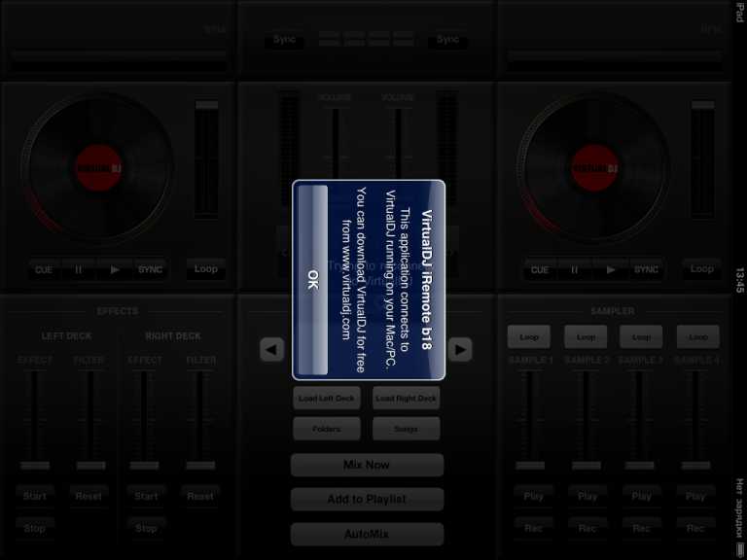Click Add to Playlist
Image resolution: width=747 pixels, height=560 pixels.
point(367,499)
